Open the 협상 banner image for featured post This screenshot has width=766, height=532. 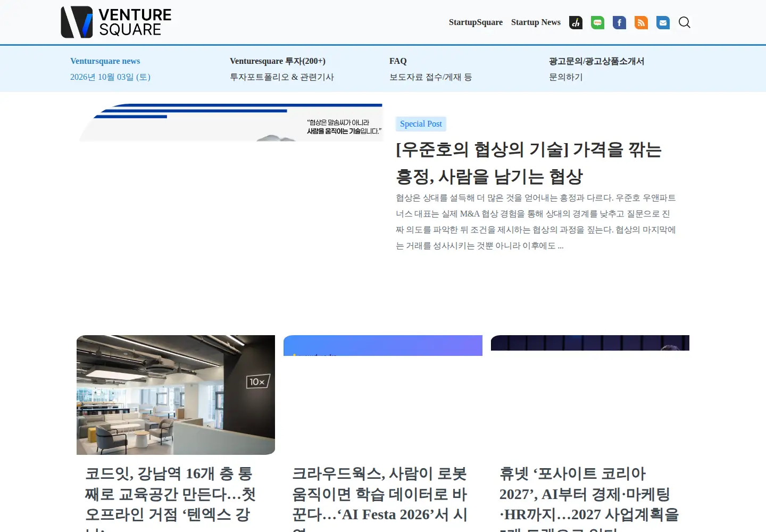coord(230,123)
